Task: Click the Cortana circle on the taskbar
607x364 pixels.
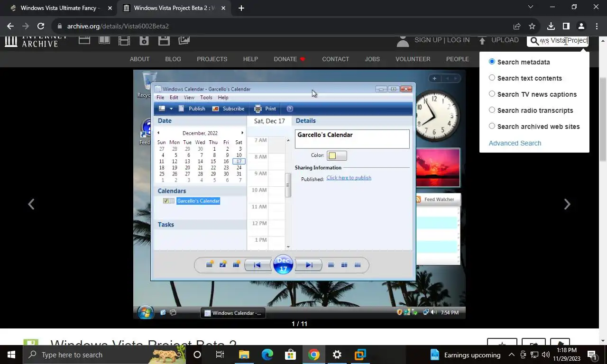Action: pyautogui.click(x=197, y=355)
